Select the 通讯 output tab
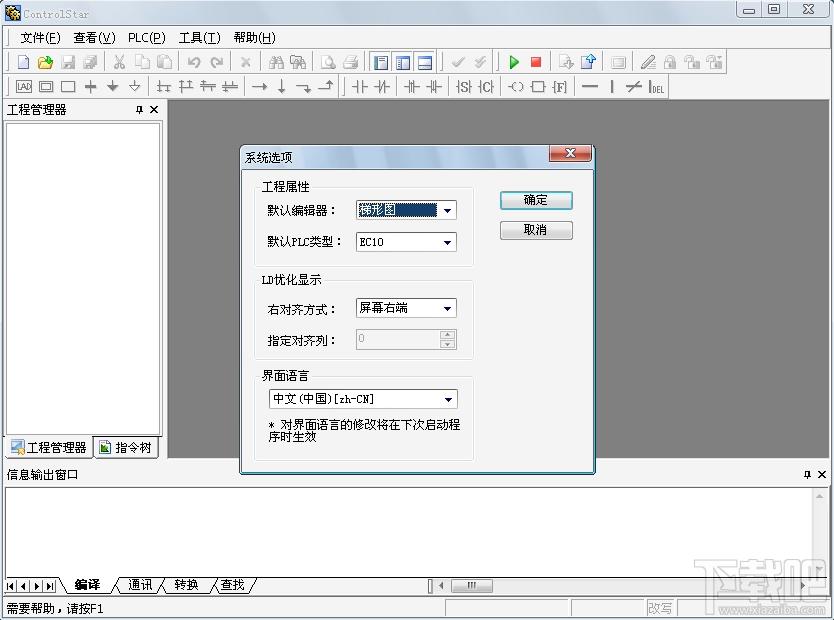Image resolution: width=834 pixels, height=620 pixels. (x=140, y=585)
